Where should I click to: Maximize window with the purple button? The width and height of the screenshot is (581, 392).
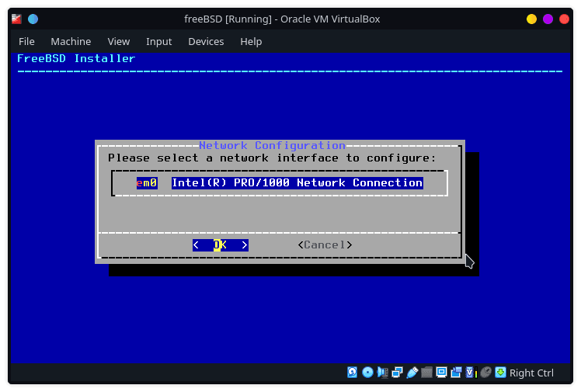[x=548, y=19]
